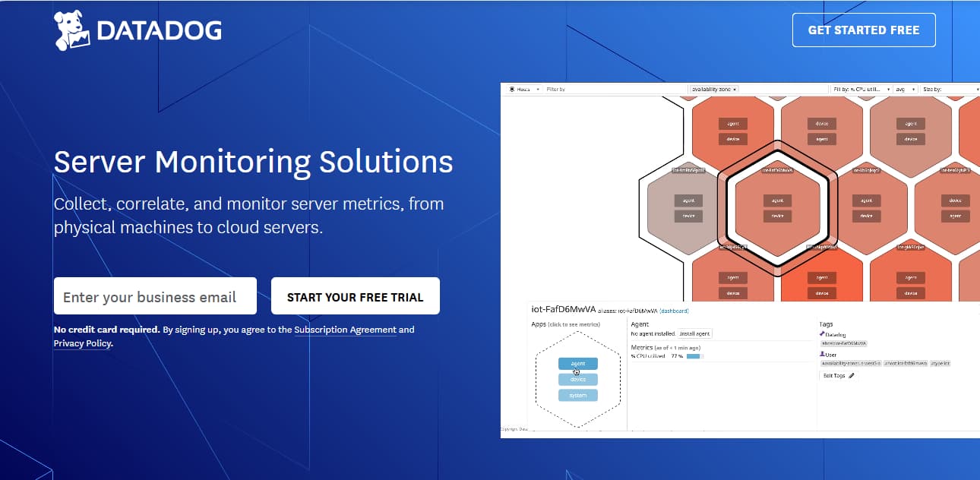Open the Privacy Policy link
Viewport: 980px width, 480px height.
pos(83,343)
